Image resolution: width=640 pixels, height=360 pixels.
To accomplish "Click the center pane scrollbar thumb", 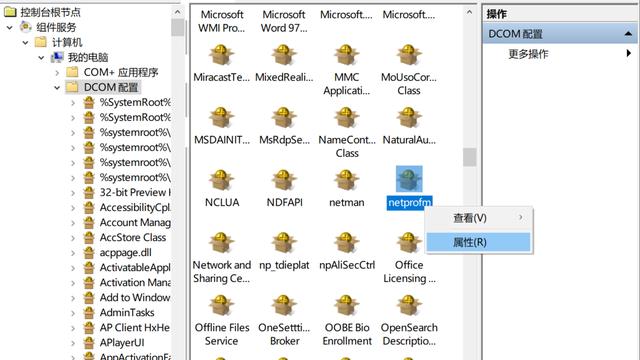I will click(x=469, y=157).
